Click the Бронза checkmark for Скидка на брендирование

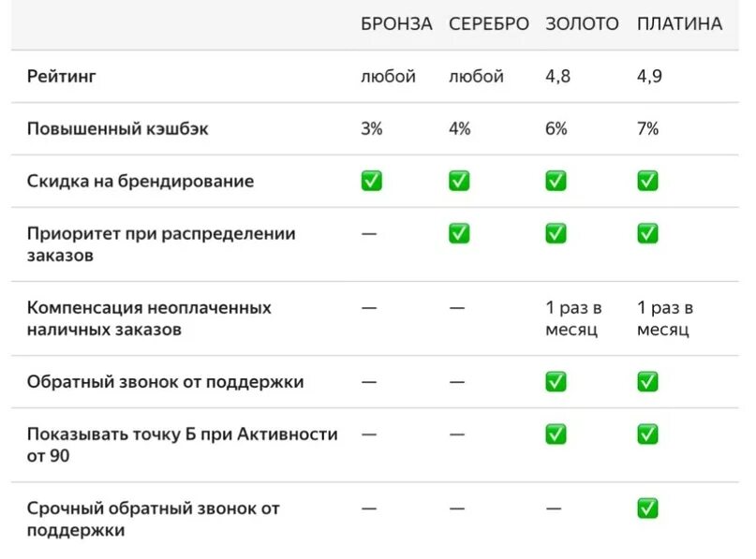[x=371, y=182]
